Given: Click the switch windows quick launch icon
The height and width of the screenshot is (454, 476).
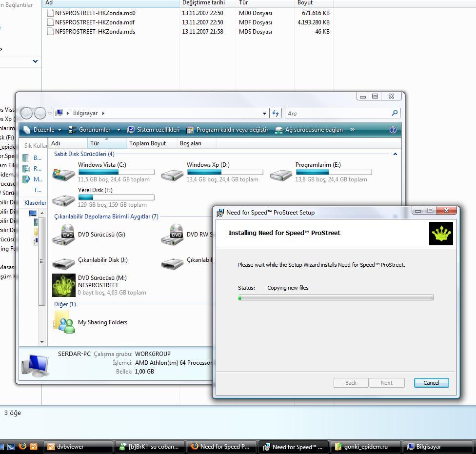Looking at the screenshot, I should tap(11, 446).
